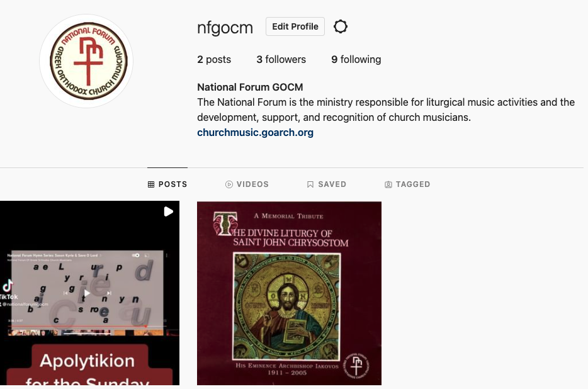Click the play button inside the video thumbnail

[87, 293]
